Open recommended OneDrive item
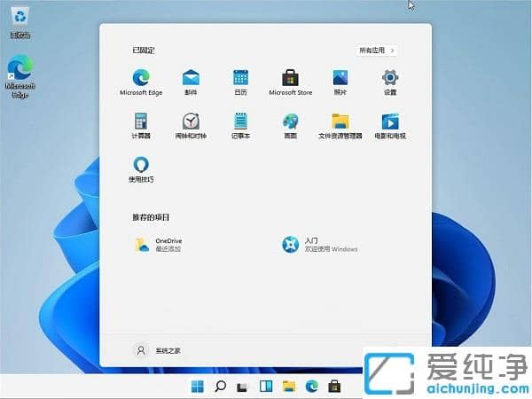The height and width of the screenshot is (399, 532). click(159, 245)
